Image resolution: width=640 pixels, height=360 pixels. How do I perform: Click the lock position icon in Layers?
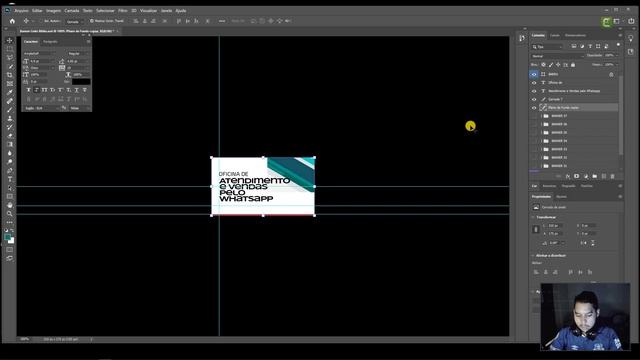point(558,64)
